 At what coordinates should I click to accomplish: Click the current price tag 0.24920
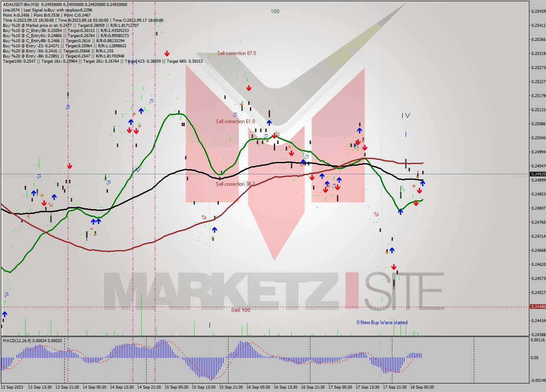click(537, 174)
